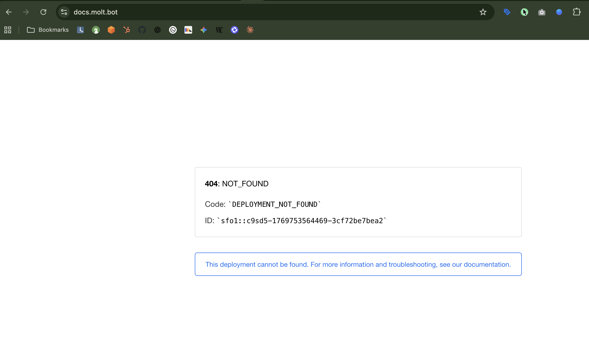Viewport: 589px width, 364px height.
Task: Open the blue clock bookmark
Action: tap(80, 30)
